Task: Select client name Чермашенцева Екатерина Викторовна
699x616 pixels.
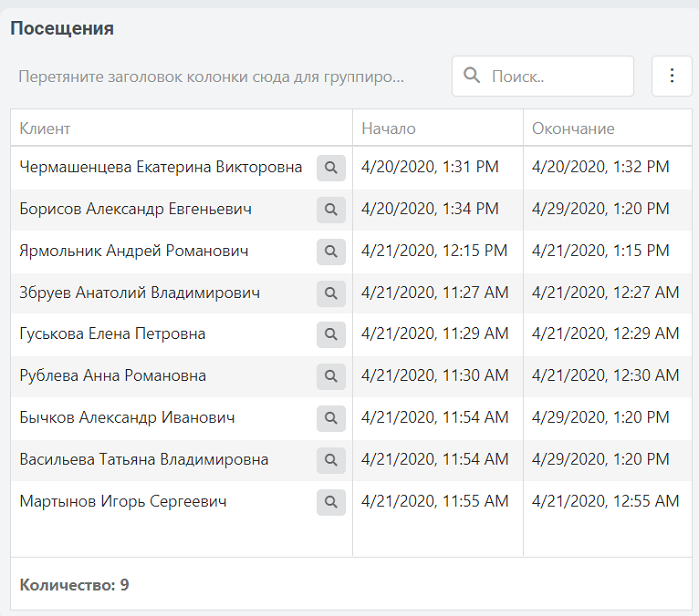Action: point(161,167)
